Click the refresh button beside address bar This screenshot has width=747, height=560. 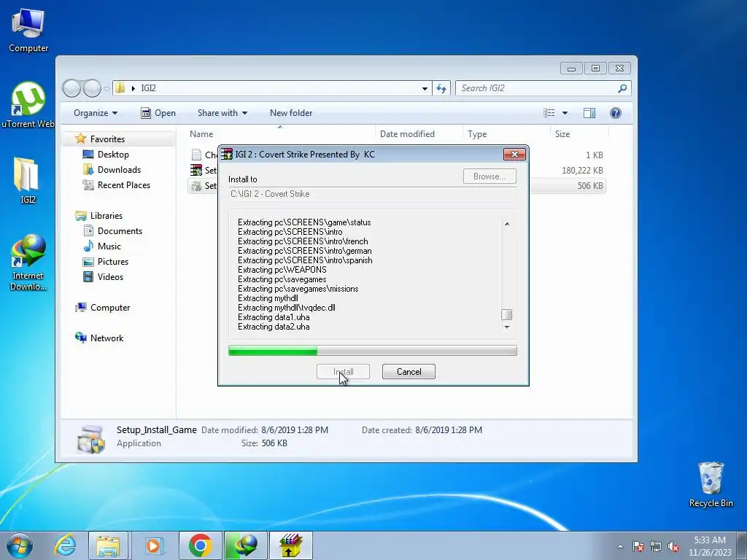click(441, 88)
